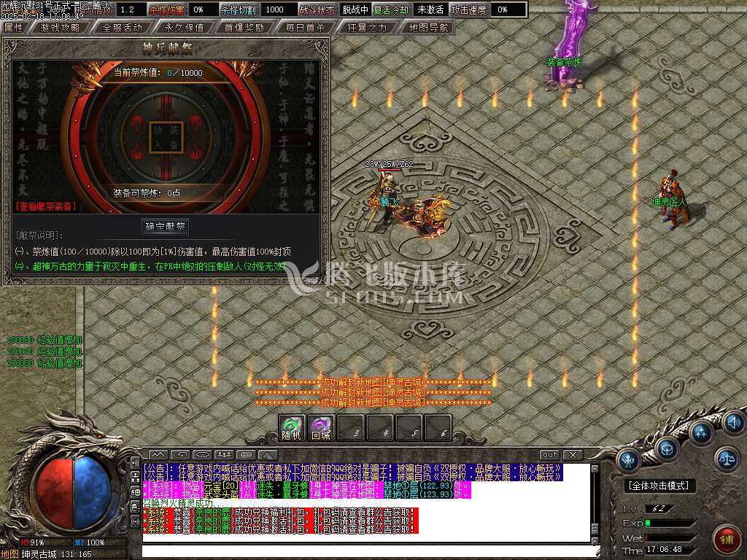Screen dimensions: 747x560
Task: Click the 装备可祭炼: 0点 text
Action: click(x=147, y=192)
